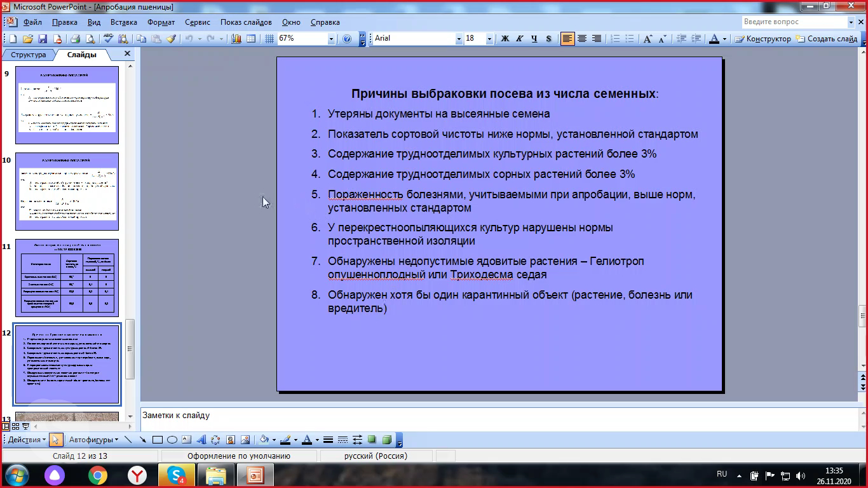Click the Конструктор button

click(x=763, y=39)
